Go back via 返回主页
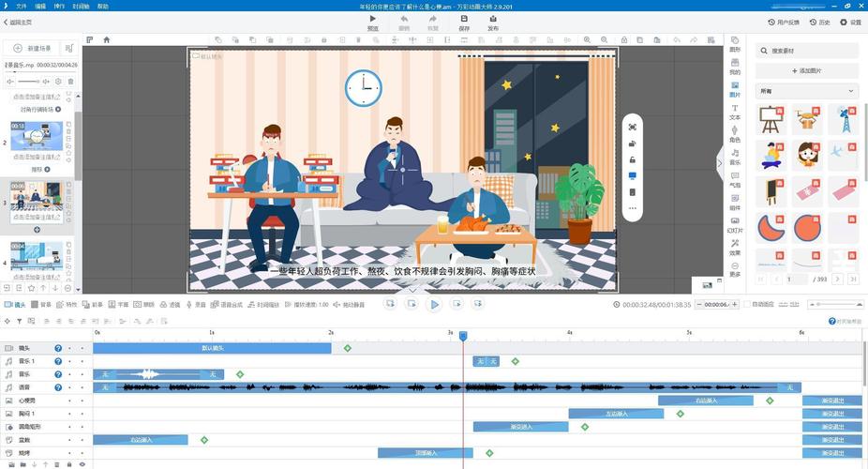 [18, 23]
